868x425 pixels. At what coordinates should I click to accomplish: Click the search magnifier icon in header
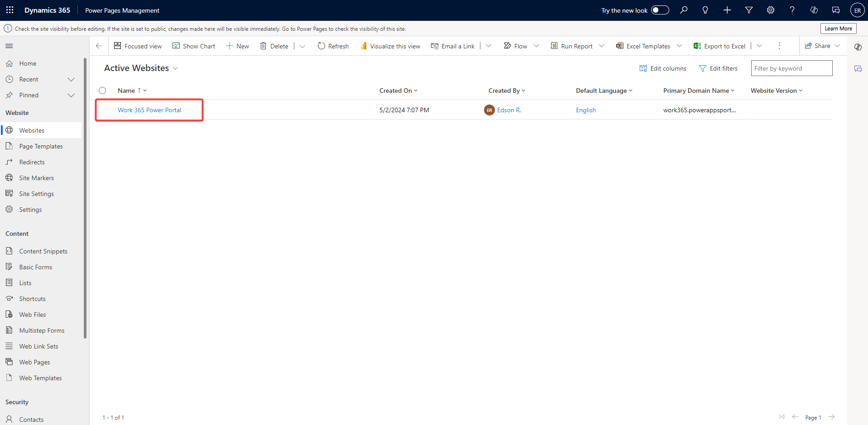click(684, 10)
